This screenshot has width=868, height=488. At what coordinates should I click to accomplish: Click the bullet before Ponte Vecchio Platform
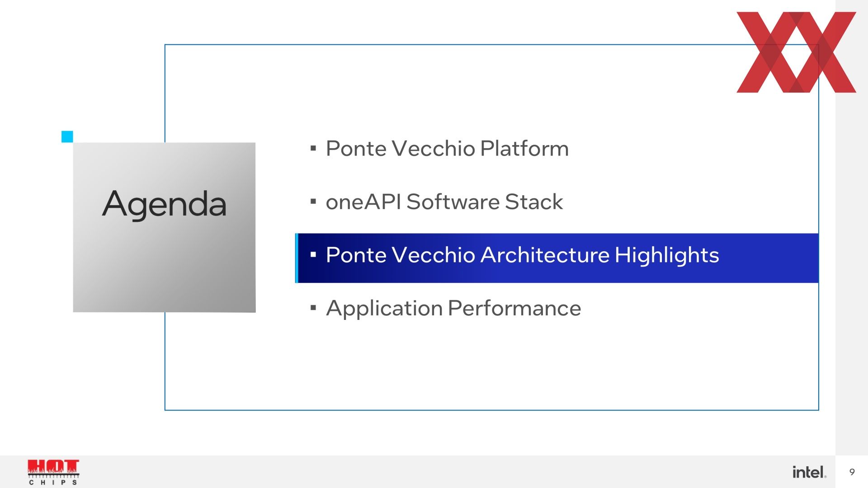[x=313, y=148]
